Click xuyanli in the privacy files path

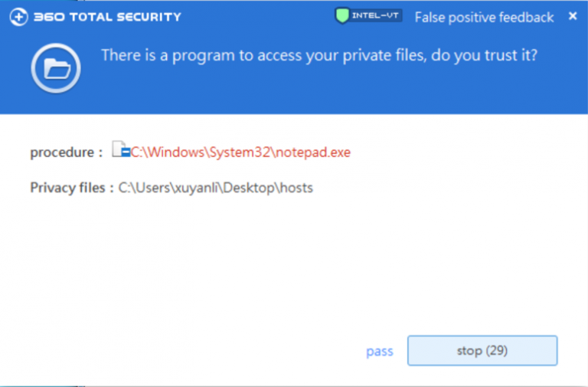(195, 188)
